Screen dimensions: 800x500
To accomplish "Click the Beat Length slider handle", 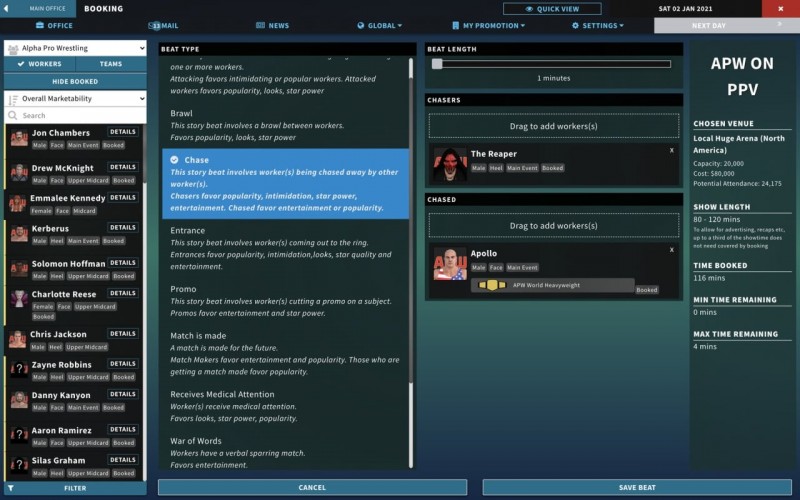I will tap(437, 64).
